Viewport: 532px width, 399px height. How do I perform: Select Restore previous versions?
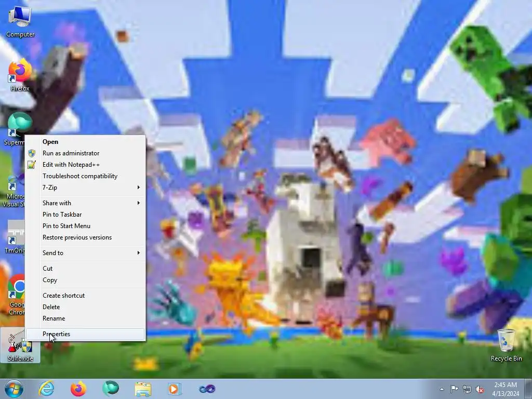point(86,237)
